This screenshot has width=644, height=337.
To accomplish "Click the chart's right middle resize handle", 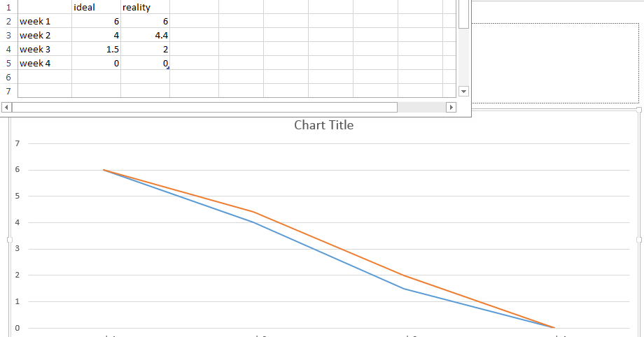I will coord(638,239).
